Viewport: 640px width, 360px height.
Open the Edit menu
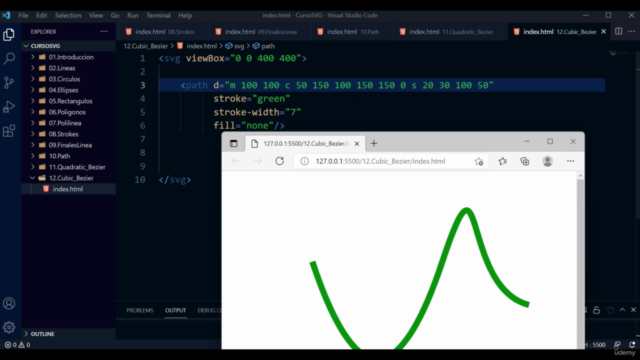42,15
